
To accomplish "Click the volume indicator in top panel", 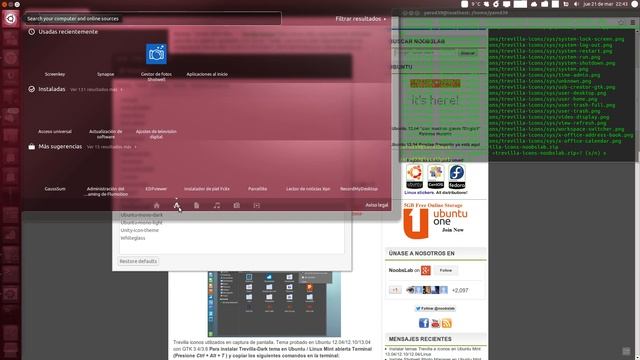I will (576, 4).
